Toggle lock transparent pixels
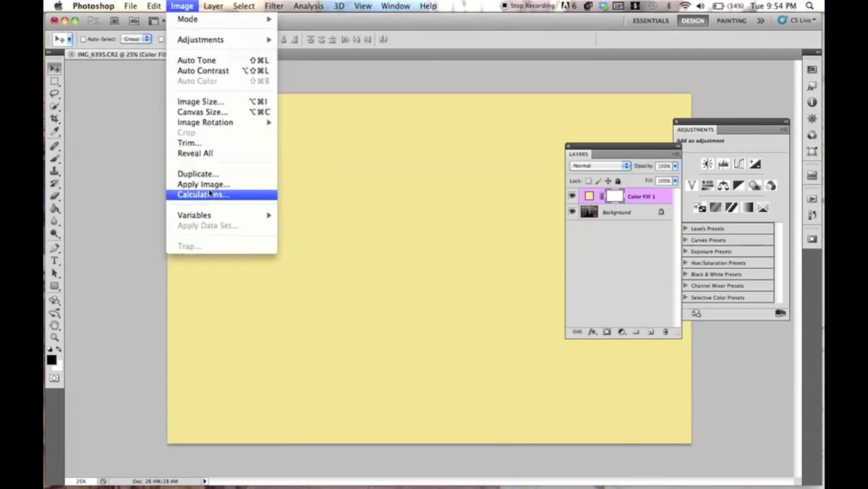868x489 pixels. pyautogui.click(x=588, y=181)
